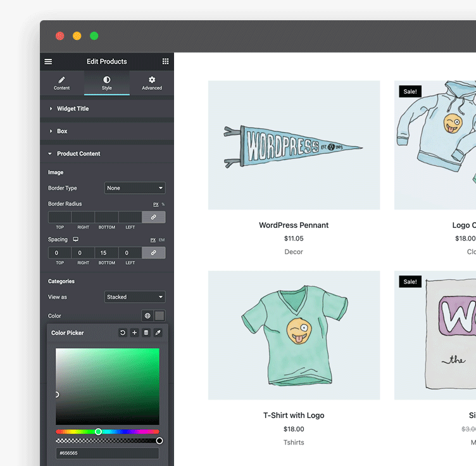Viewport: 476px width, 466px height.
Task: Open Spacing responsive device icon
Action: coord(75,239)
